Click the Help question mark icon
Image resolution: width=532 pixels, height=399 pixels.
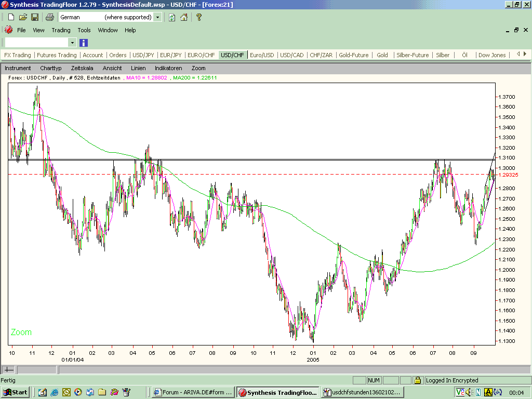pos(199,17)
